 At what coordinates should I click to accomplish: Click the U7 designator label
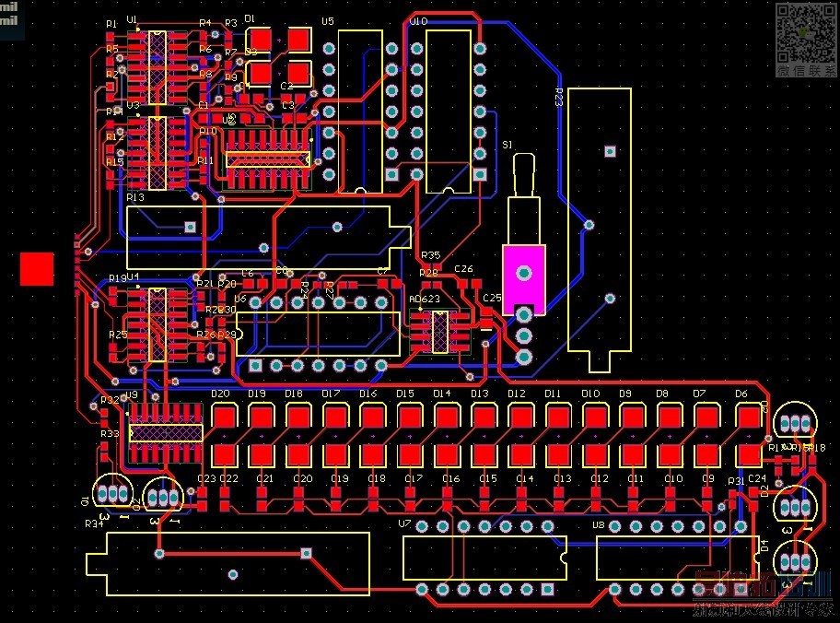point(404,523)
